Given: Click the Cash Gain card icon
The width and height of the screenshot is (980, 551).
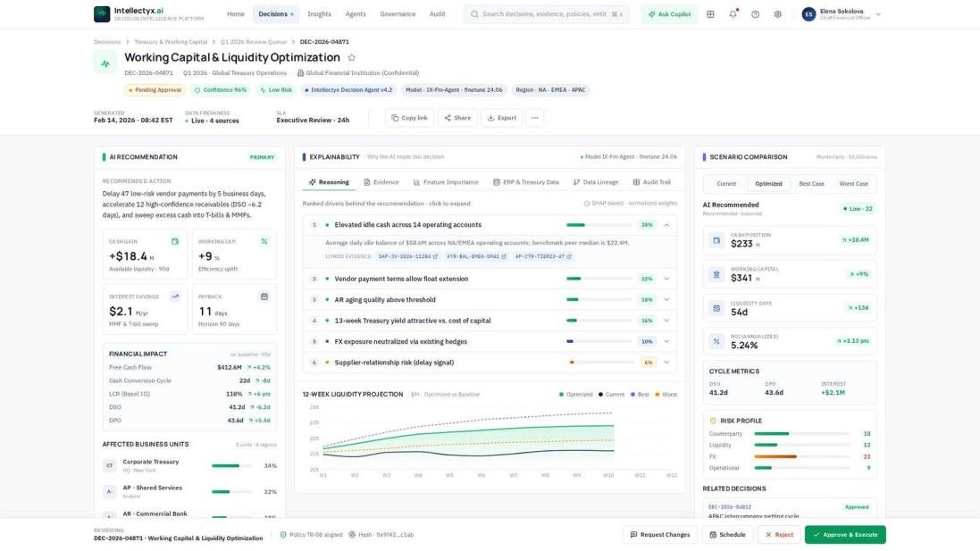Looking at the screenshot, I should point(175,241).
